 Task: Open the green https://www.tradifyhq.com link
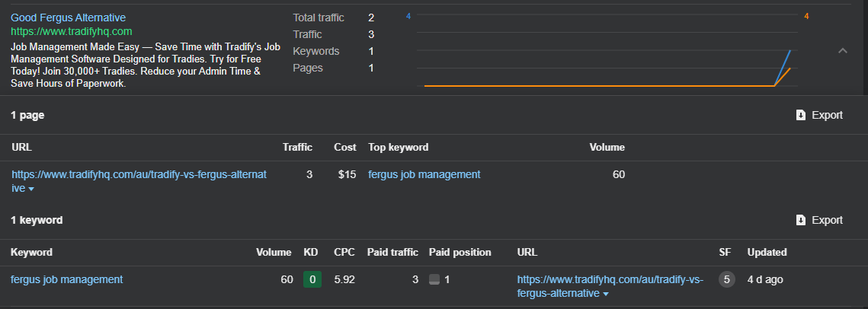pos(72,31)
